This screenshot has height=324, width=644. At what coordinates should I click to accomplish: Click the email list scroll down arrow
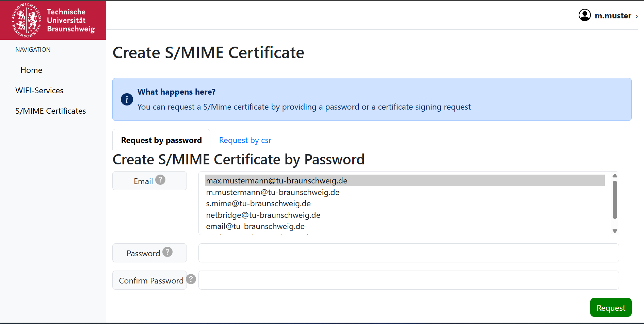[615, 231]
